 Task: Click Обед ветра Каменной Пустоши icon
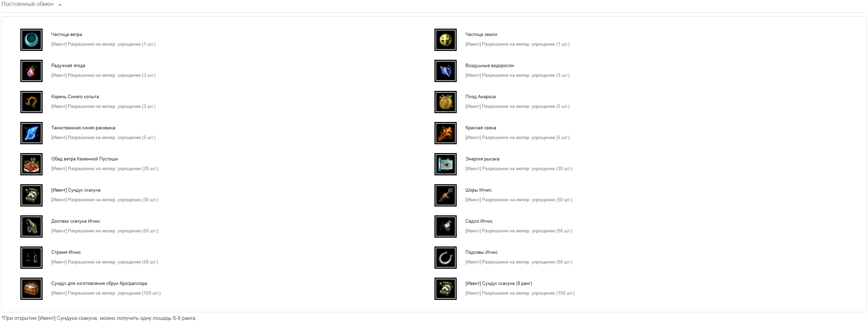pyautogui.click(x=31, y=164)
